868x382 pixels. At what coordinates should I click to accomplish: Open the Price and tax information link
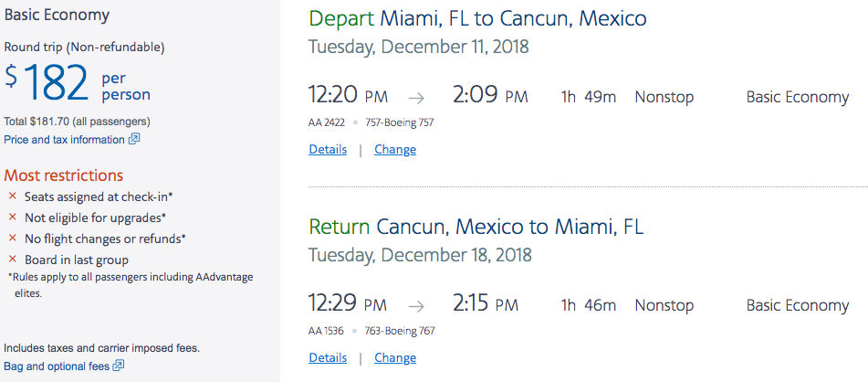pos(64,140)
